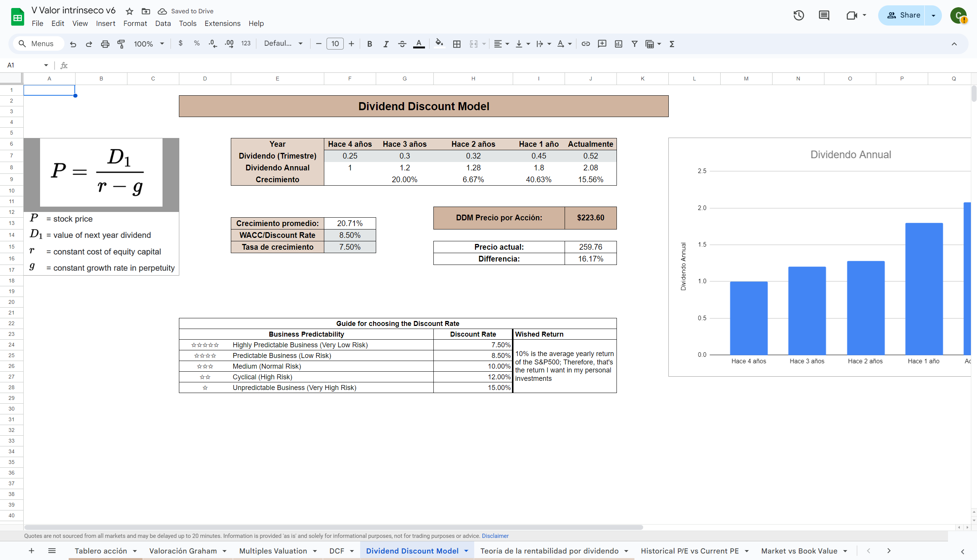The image size is (977, 560).
Task: Click the create filter funnel icon
Action: (634, 44)
